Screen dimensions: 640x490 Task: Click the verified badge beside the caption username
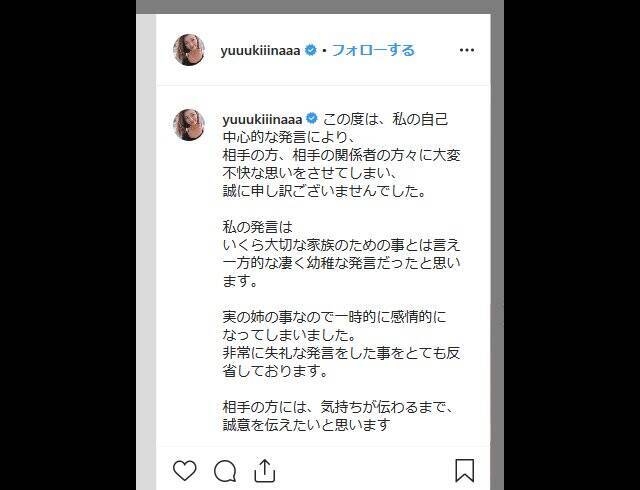[312, 119]
